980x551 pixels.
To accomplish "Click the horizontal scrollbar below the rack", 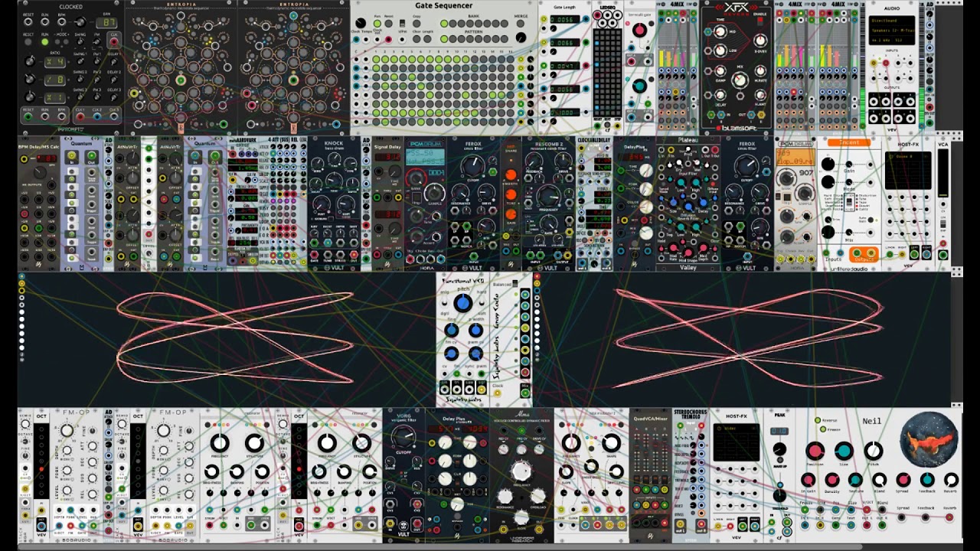I will pos(440,547).
